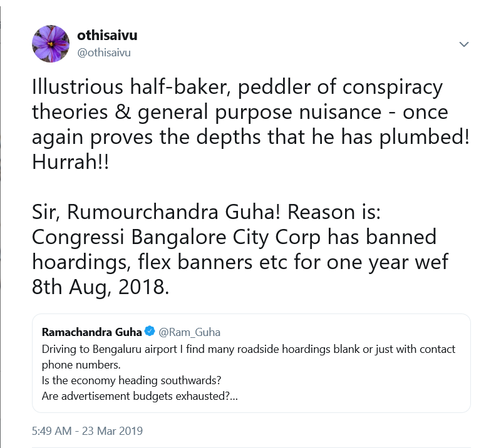This screenshot has width=501, height=448.
Task: Open Ramachandra Guha's name in quoted tweet
Action: pos(92,331)
